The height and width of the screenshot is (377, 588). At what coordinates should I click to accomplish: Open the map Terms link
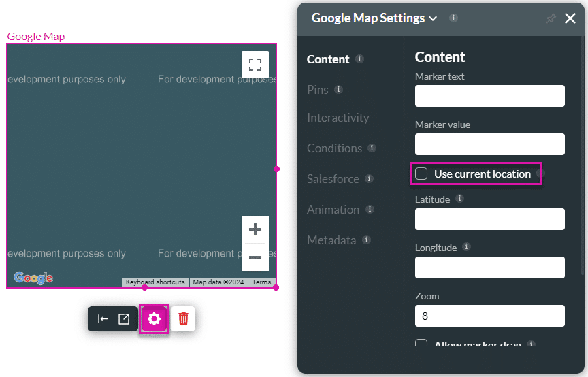pyautogui.click(x=261, y=282)
